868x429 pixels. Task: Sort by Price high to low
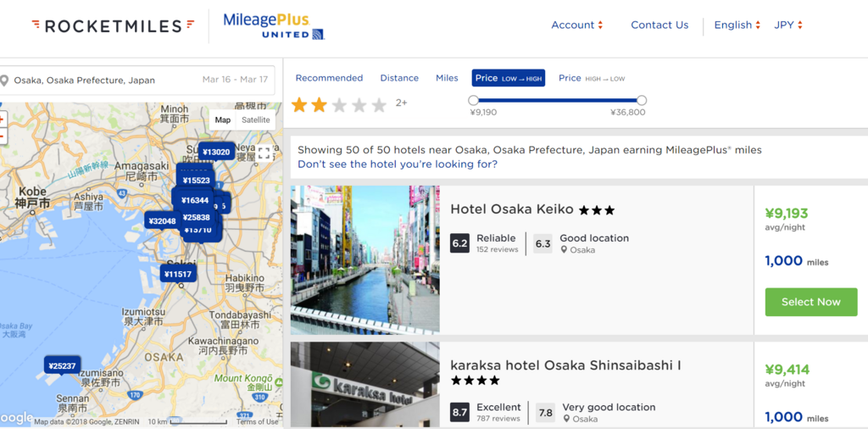[591, 78]
